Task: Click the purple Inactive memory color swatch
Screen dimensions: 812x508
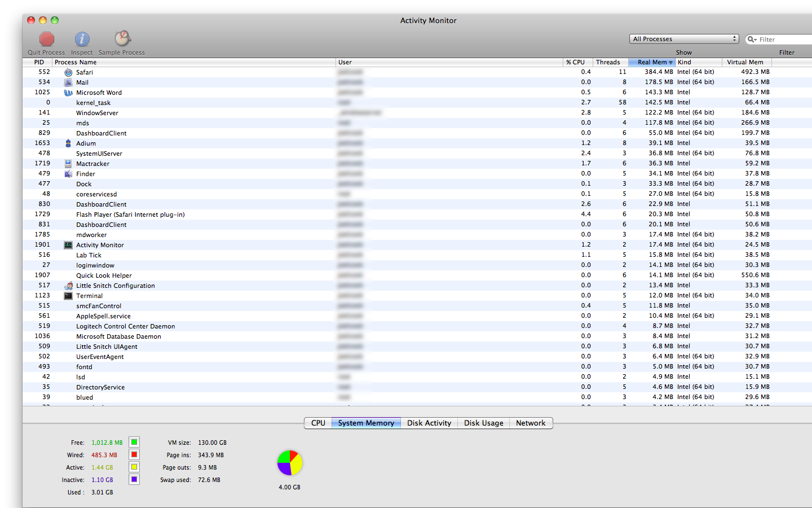Action: (x=134, y=479)
